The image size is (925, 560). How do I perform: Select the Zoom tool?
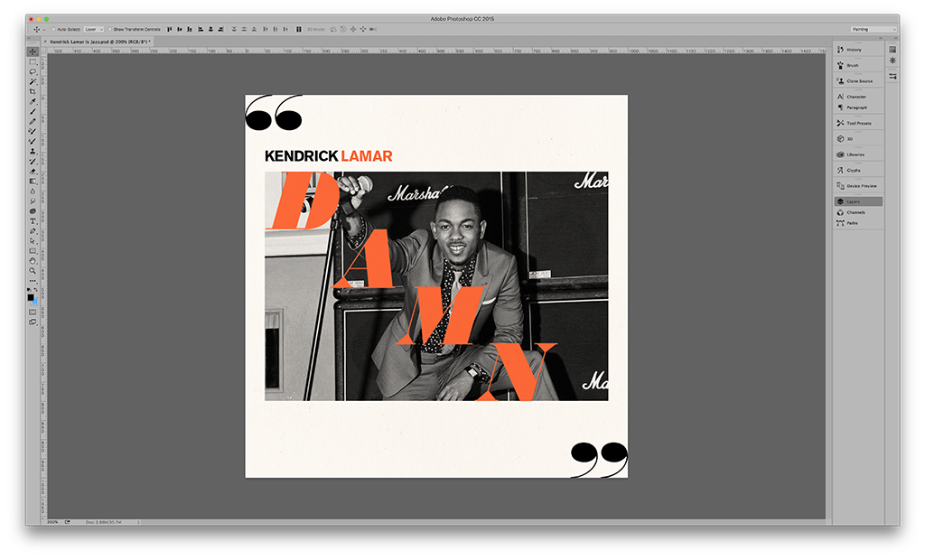[33, 271]
